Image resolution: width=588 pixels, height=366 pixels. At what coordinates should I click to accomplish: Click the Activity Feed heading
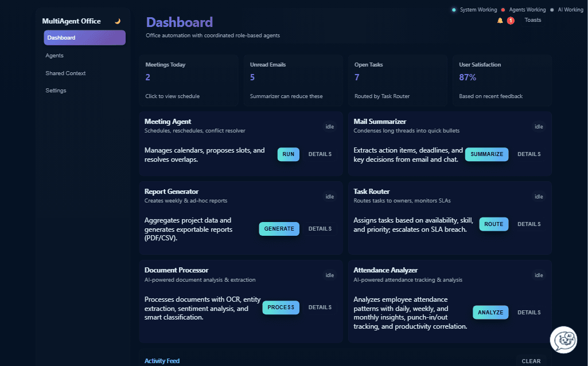click(x=162, y=361)
